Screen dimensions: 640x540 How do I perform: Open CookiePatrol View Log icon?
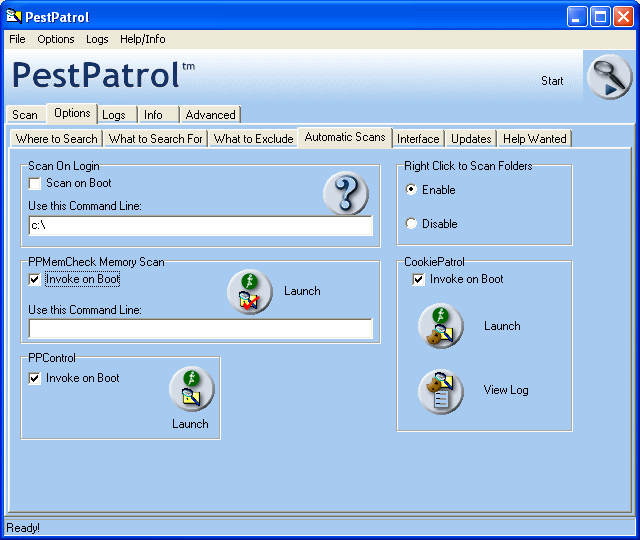[440, 391]
